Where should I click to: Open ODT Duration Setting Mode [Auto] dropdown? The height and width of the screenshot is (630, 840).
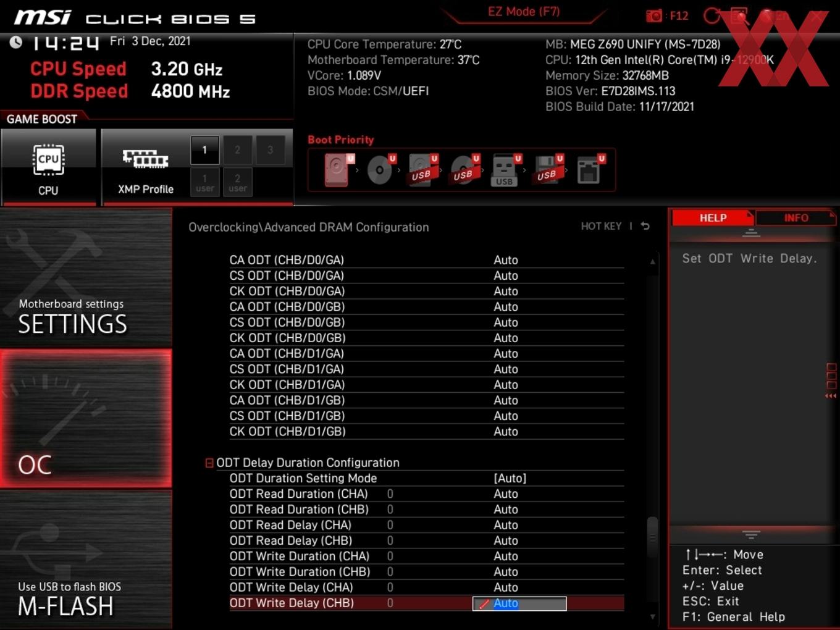[510, 478]
